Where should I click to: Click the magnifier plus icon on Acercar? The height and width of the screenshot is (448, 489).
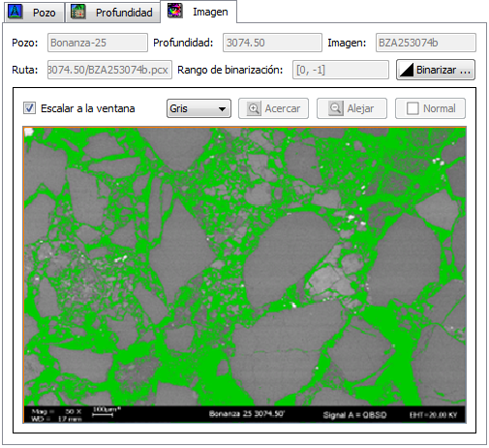254,108
